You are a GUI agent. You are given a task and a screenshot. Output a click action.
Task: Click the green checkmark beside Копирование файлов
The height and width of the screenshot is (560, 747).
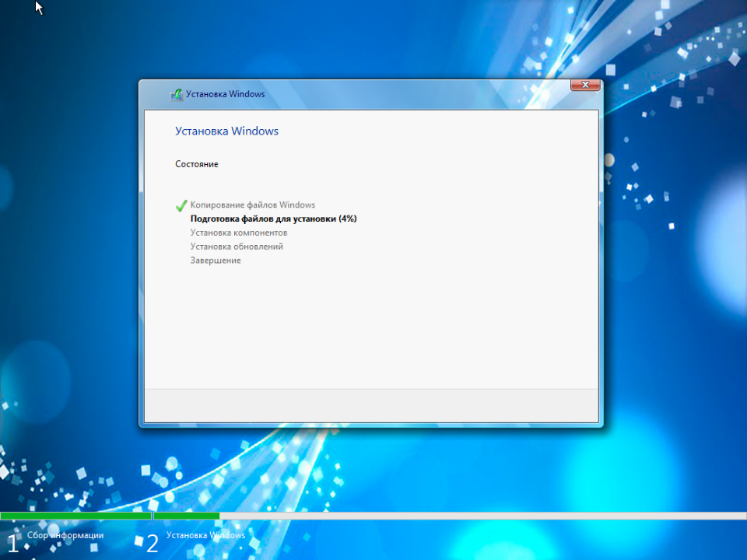pos(181,205)
